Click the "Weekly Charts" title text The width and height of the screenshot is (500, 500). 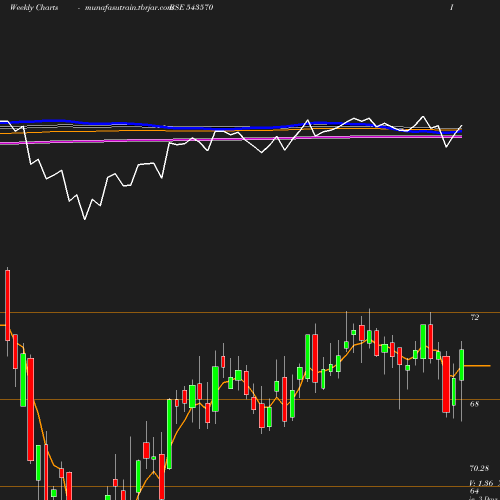pos(34,7)
